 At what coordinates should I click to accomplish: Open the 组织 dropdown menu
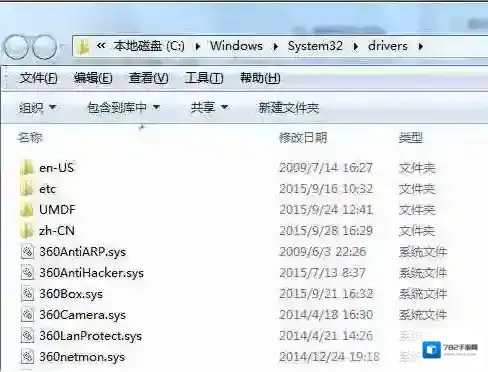pos(37,107)
